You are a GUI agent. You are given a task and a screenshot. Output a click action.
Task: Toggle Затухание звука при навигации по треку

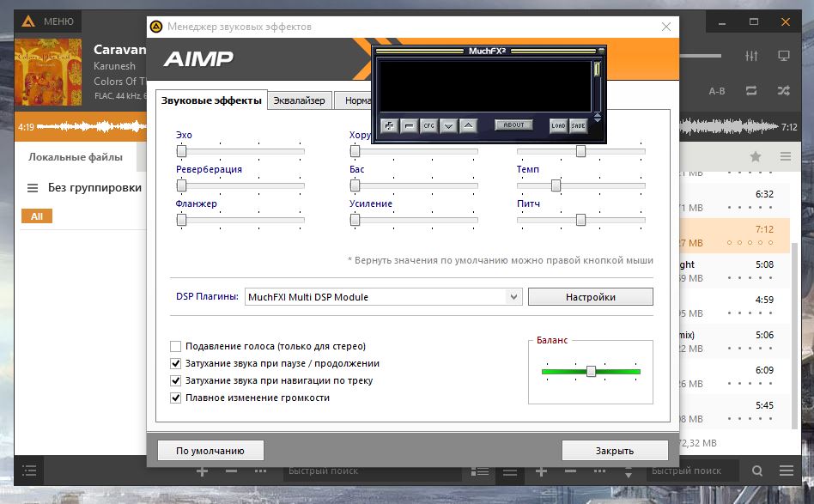(176, 380)
